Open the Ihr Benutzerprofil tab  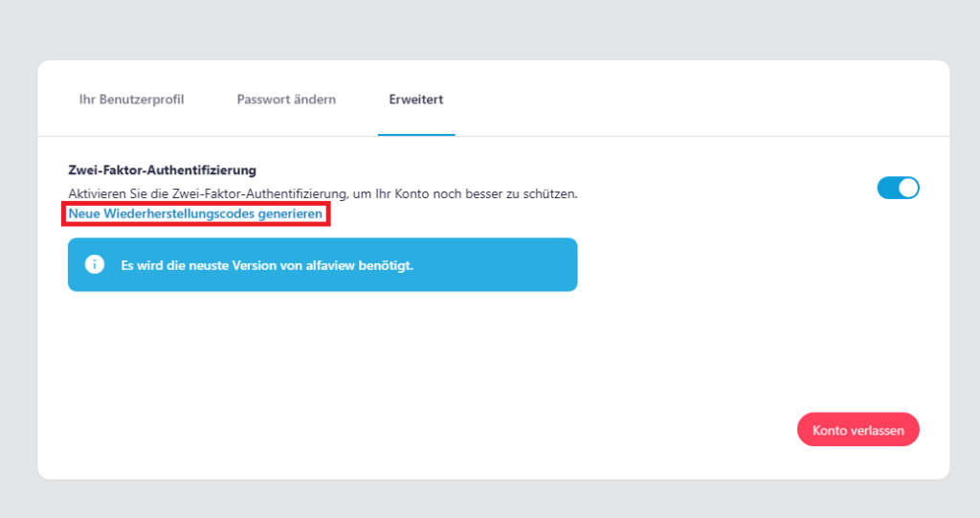pos(131,100)
